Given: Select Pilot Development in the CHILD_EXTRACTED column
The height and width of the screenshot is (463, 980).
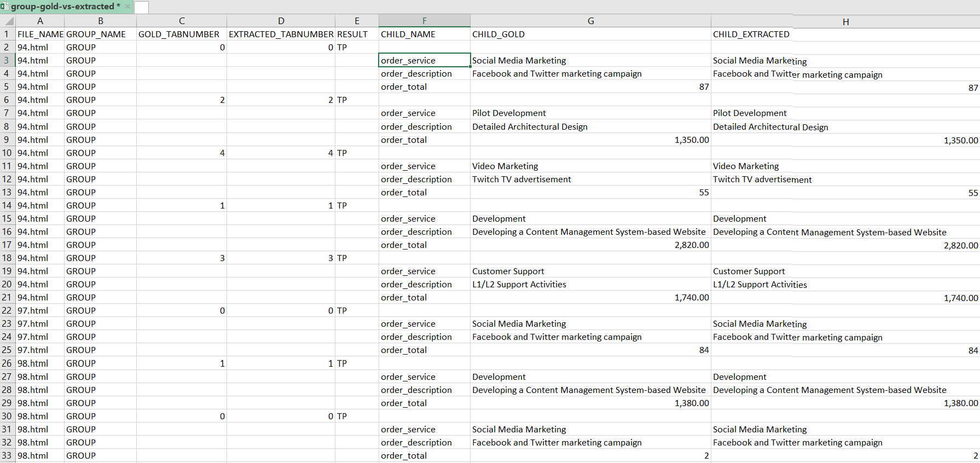Looking at the screenshot, I should (x=846, y=113).
